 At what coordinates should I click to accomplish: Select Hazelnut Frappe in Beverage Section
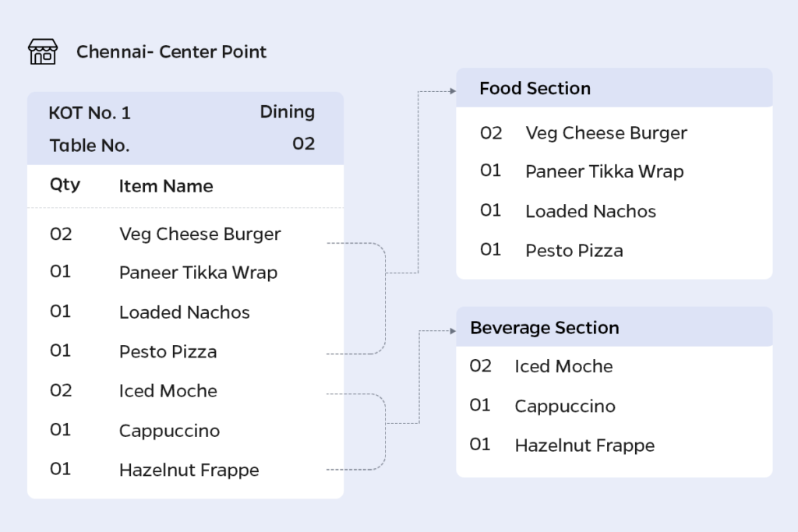[584, 446]
